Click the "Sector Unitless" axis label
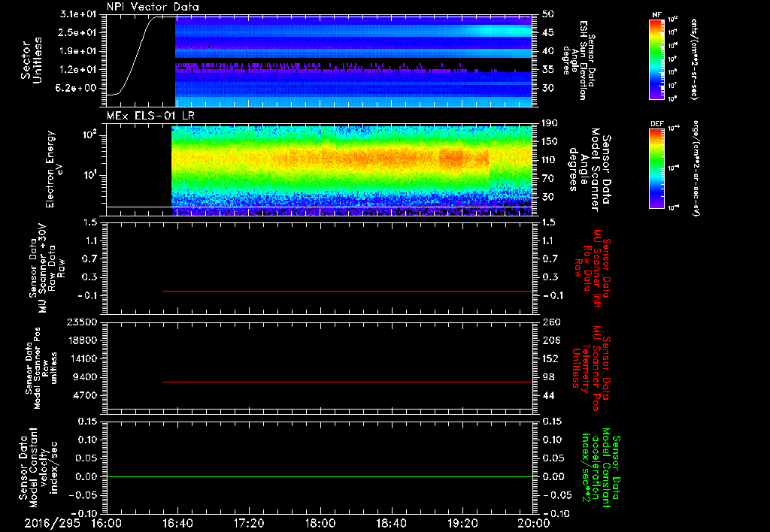The height and width of the screenshot is (532, 770). (31, 60)
